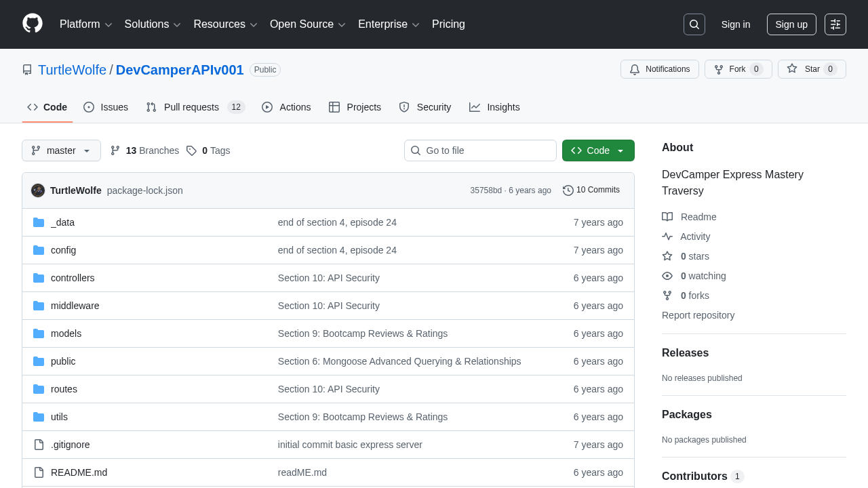The height and width of the screenshot is (488, 868).
Task: Open the command palette icon top right
Action: pyautogui.click(x=835, y=24)
